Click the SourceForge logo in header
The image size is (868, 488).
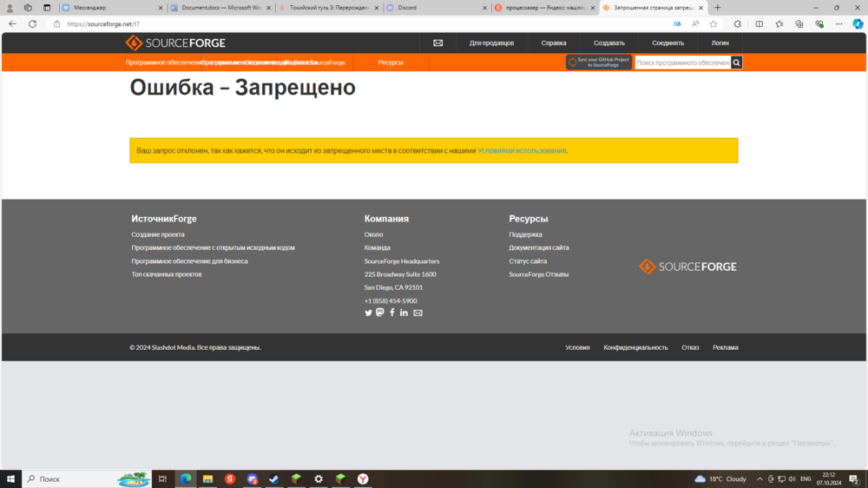click(175, 43)
